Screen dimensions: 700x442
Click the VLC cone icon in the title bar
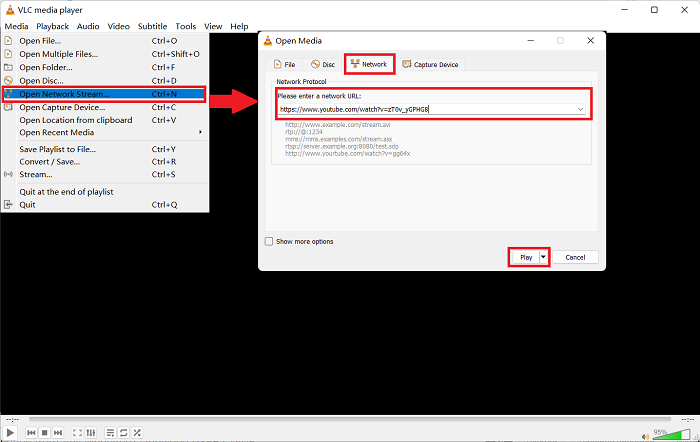click(9, 9)
